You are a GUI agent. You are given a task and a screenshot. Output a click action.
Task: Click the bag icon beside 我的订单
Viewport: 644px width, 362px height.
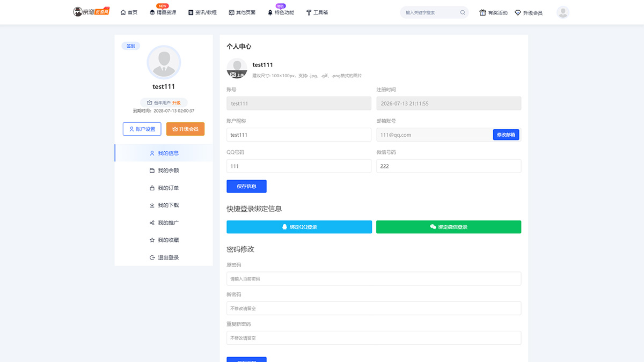152,188
